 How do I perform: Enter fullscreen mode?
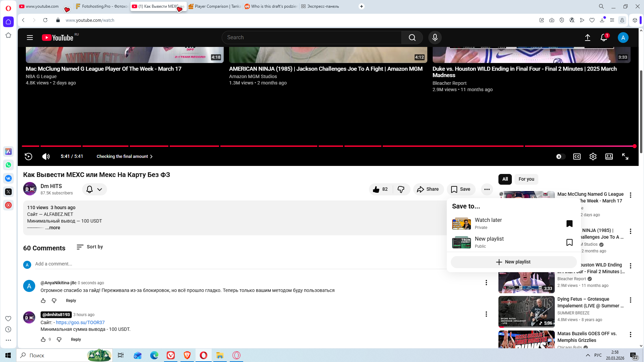(625, 157)
